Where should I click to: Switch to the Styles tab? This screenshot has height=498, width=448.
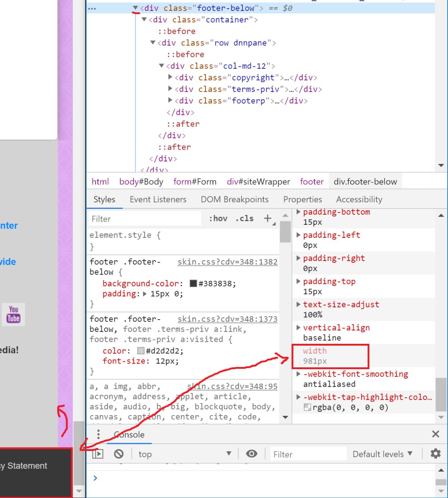[104, 199]
